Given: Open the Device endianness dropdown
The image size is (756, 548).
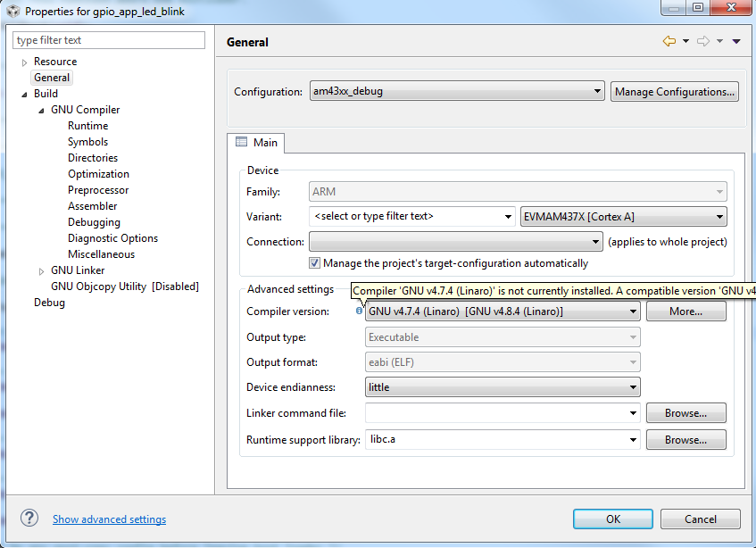Looking at the screenshot, I should point(503,387).
